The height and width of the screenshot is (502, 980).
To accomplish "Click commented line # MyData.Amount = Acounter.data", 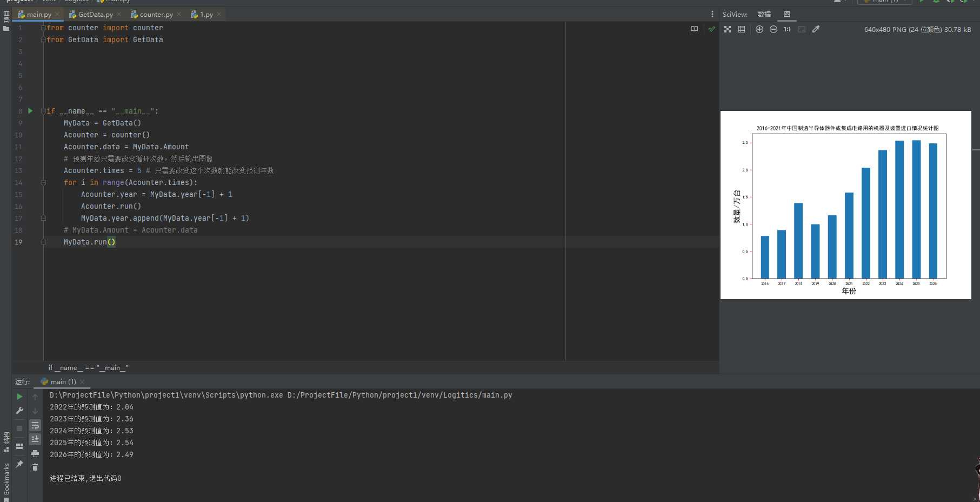I will pyautogui.click(x=131, y=230).
